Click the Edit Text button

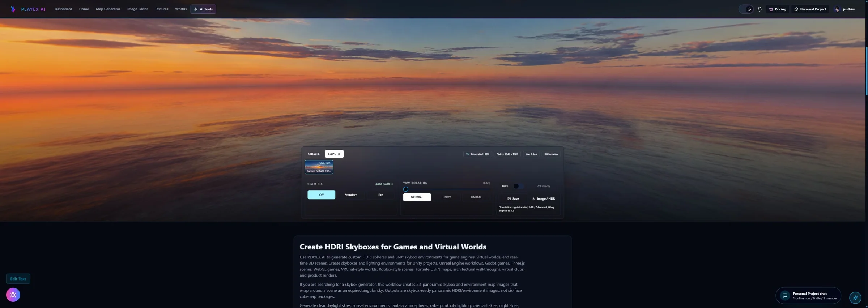tap(18, 279)
